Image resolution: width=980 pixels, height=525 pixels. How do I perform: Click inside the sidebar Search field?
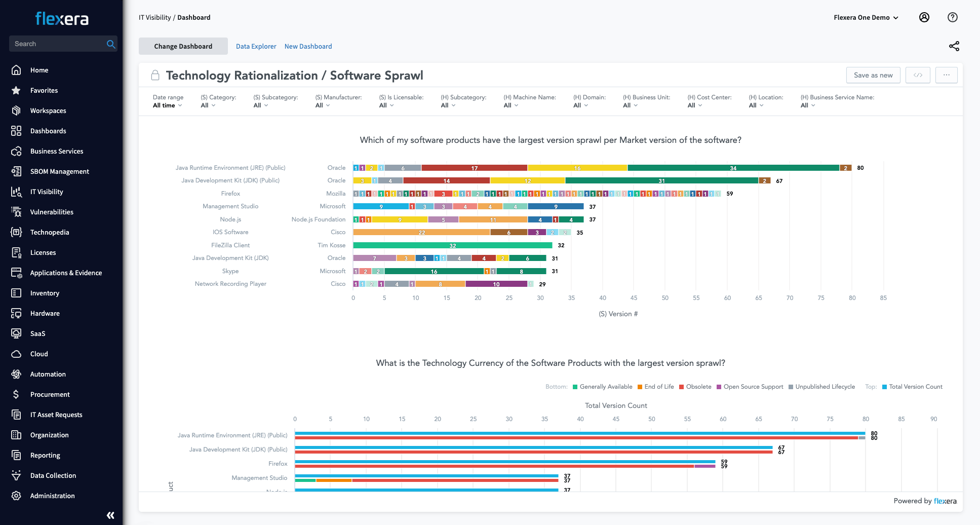coord(56,44)
